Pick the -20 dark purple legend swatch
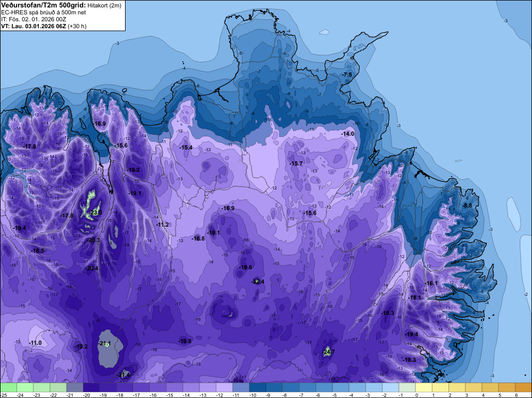Viewport: 532px width, 398px height. pyautogui.click(x=92, y=387)
